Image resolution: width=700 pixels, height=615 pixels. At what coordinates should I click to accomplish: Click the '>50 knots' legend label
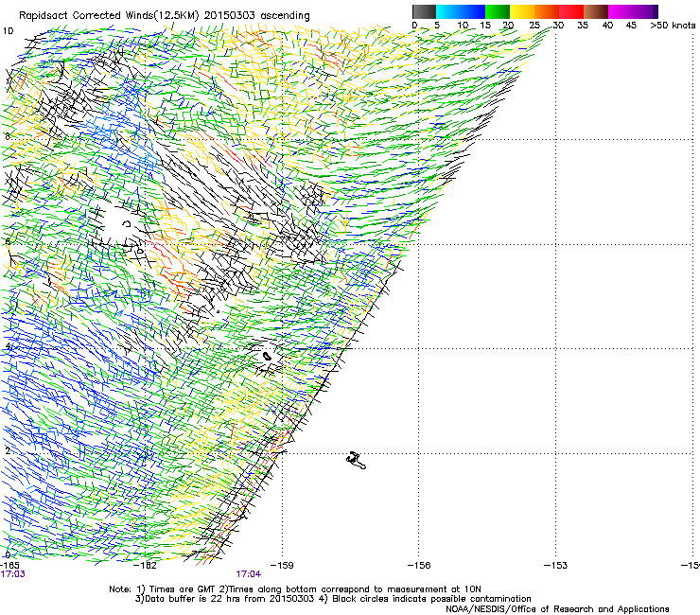pyautogui.click(x=673, y=26)
